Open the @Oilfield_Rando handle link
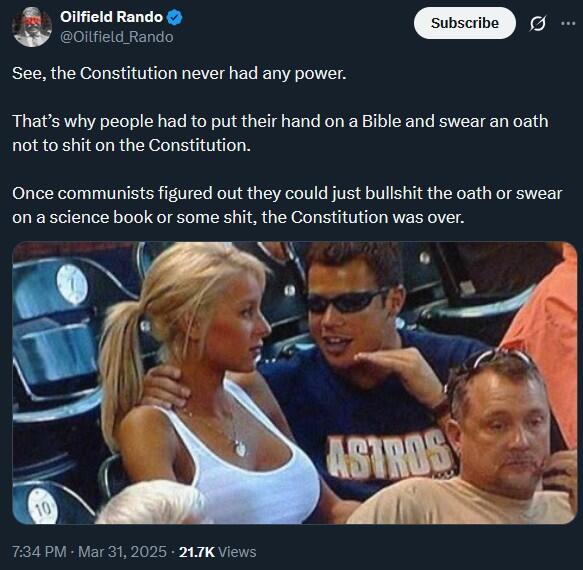Viewport: 583px width, 570px height. point(117,37)
